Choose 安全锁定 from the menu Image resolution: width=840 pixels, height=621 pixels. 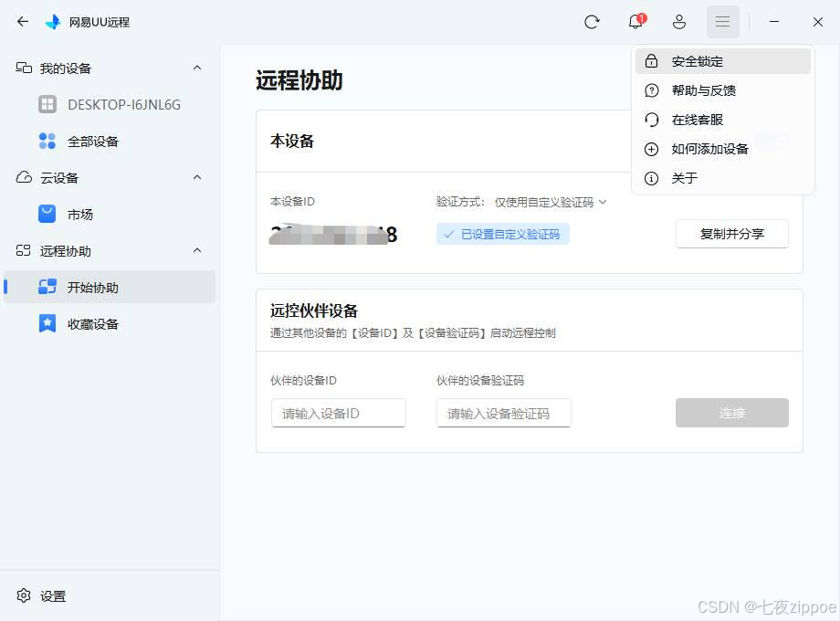697,62
